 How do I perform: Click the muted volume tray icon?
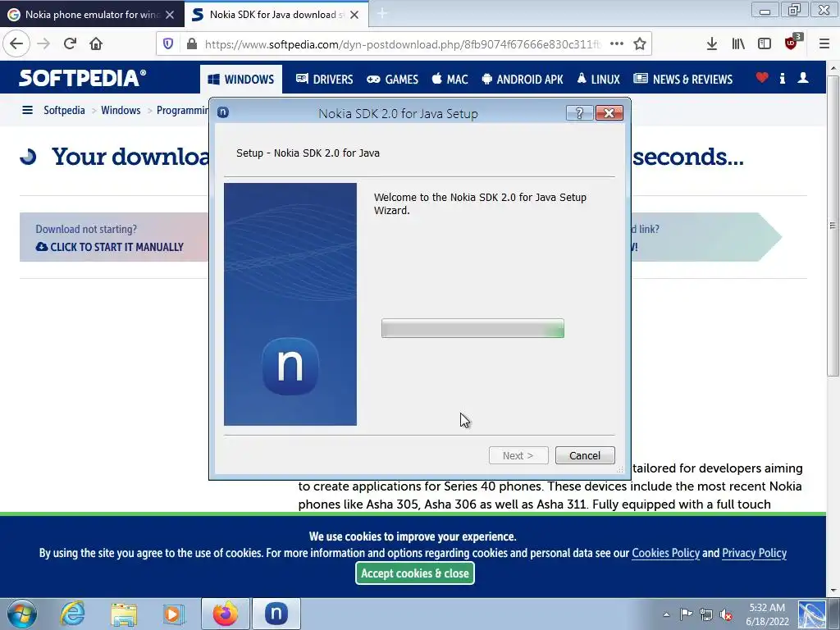pos(726,614)
